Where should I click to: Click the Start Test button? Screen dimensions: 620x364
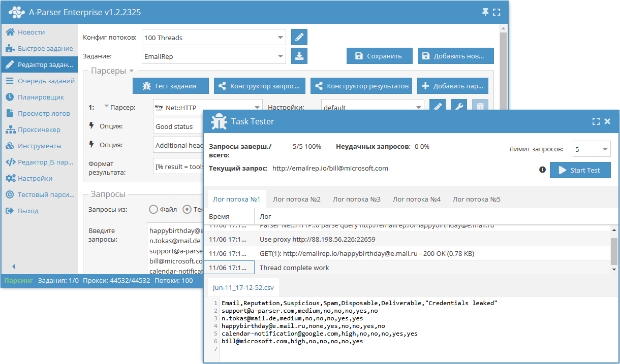click(580, 170)
